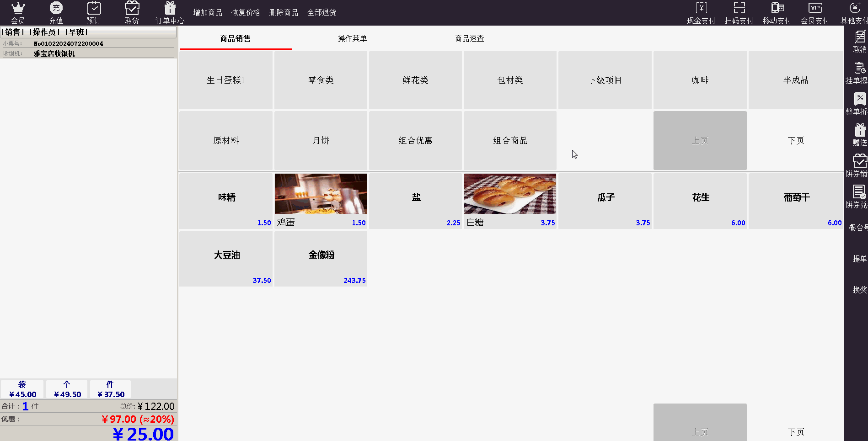This screenshot has width=868, height=441.
Task: Click the 雅宝店收银机 register name
Action: [54, 53]
